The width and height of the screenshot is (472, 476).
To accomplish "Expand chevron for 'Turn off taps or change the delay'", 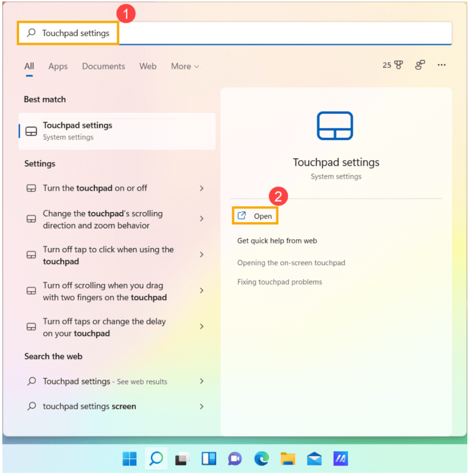I will (x=202, y=327).
